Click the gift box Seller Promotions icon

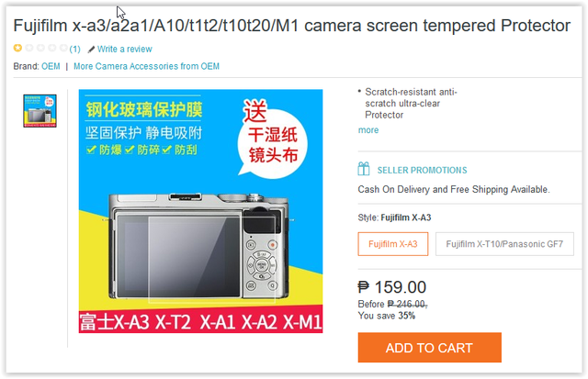[x=364, y=169]
